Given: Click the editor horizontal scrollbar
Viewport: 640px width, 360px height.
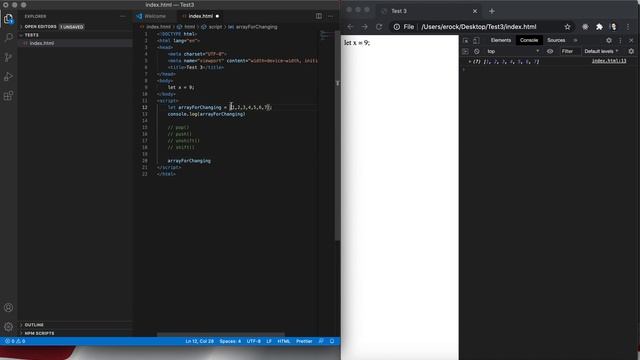Looking at the screenshot, I should (220, 334).
